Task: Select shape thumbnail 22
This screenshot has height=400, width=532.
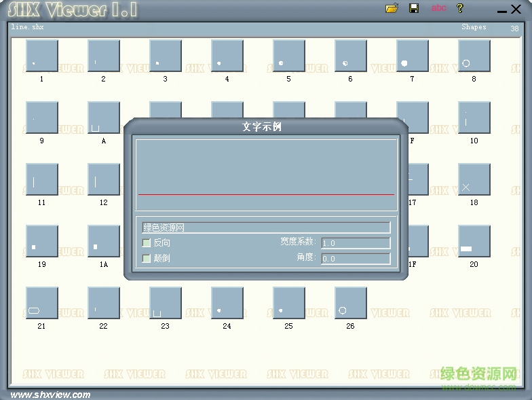Action: tap(104, 303)
